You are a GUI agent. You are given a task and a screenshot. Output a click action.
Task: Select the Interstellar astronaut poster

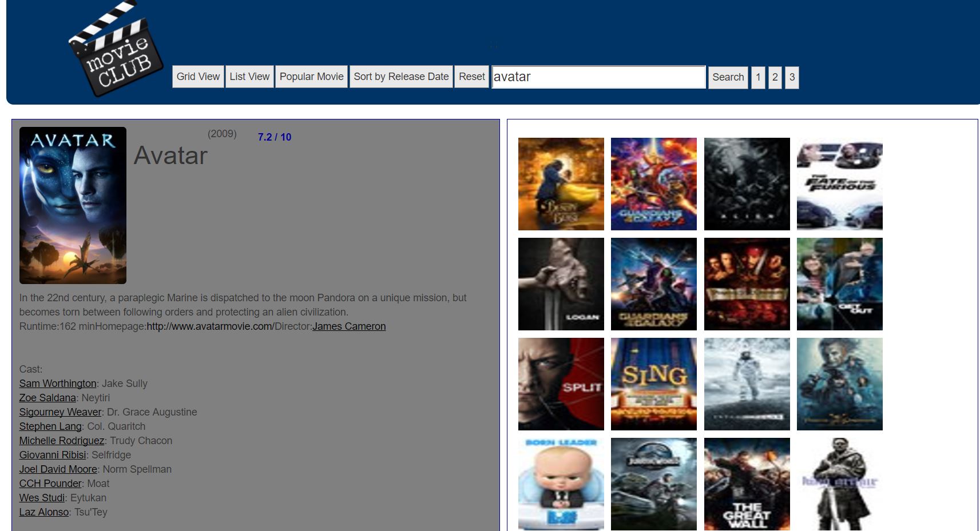tap(747, 384)
